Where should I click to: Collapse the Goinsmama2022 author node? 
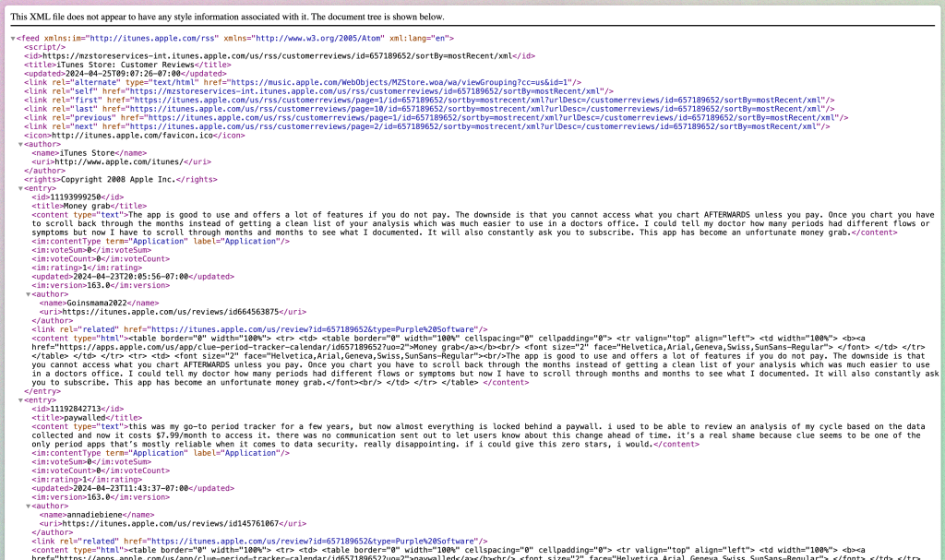point(28,293)
